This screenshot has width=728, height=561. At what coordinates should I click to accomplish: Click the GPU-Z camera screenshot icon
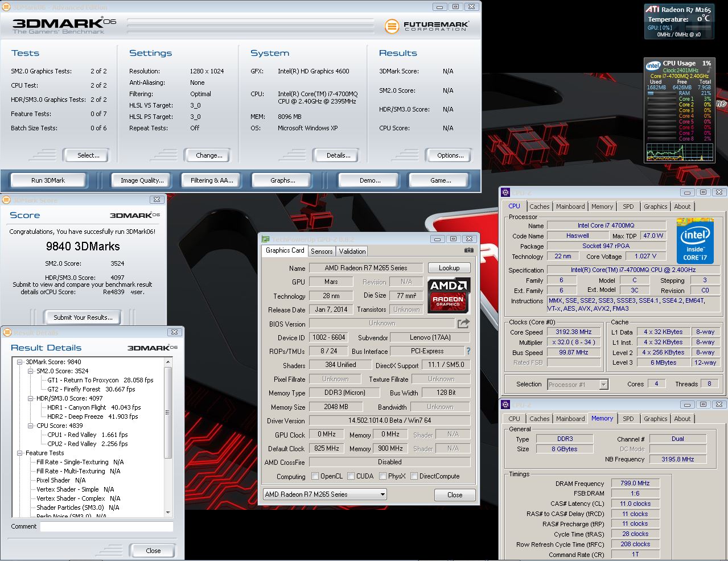pos(468,250)
